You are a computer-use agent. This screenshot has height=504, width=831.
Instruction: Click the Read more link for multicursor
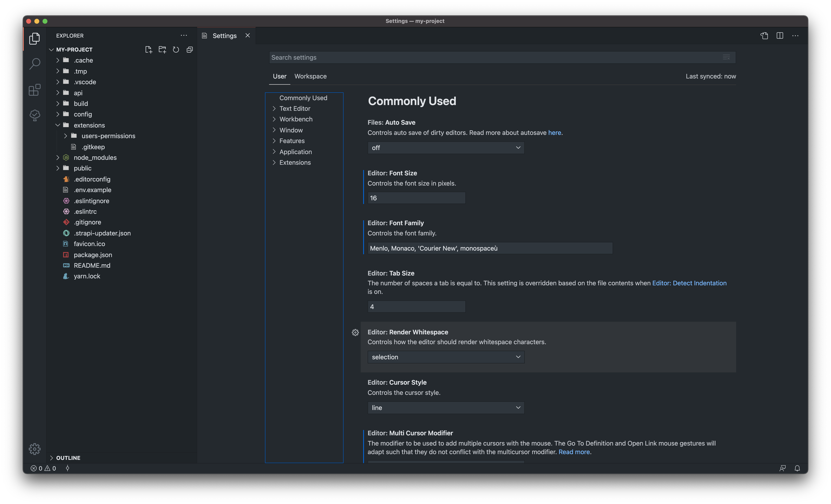pyautogui.click(x=574, y=452)
